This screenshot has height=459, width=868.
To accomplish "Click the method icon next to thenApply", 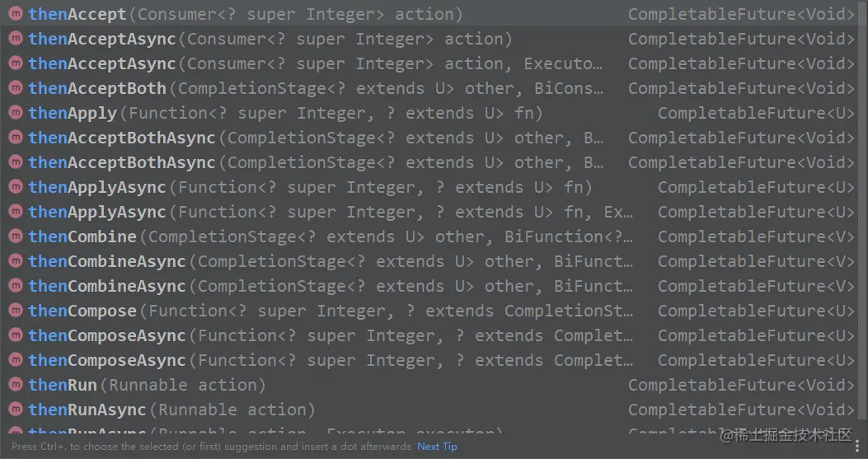I will click(16, 112).
